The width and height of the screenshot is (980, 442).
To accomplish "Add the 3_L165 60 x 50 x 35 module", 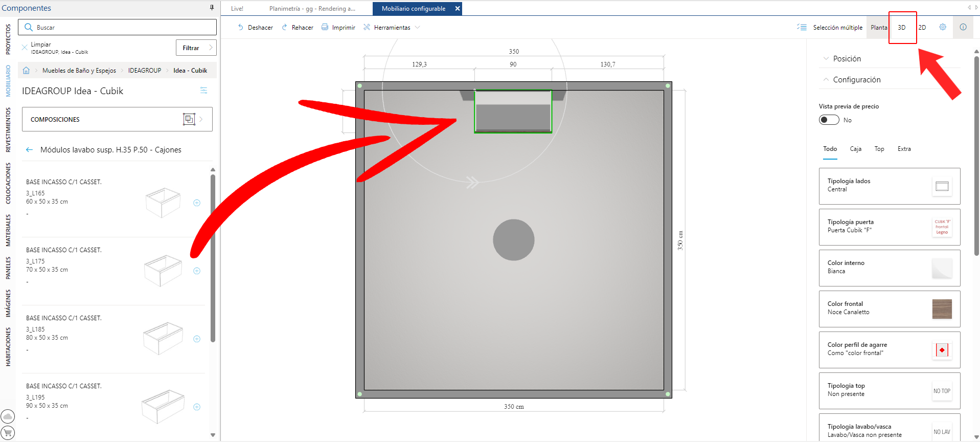I will click(x=197, y=203).
